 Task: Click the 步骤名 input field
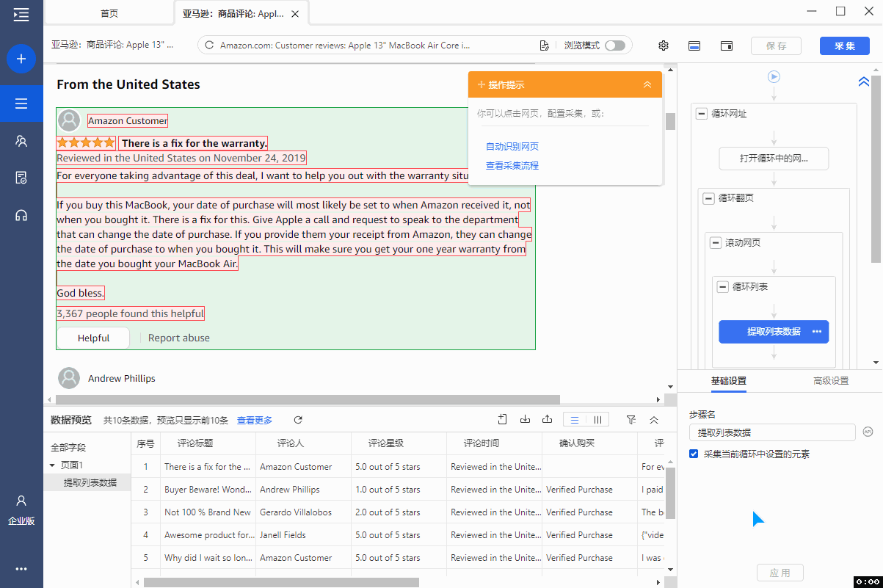click(772, 432)
